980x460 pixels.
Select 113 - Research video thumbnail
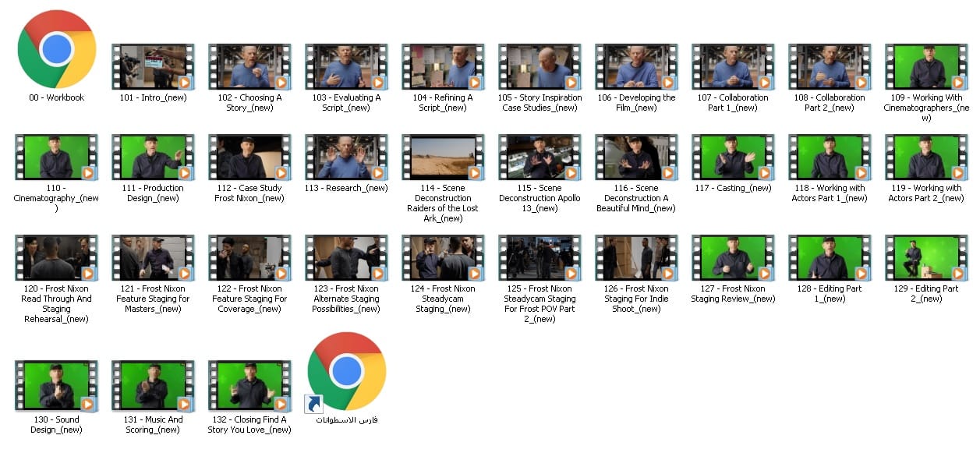pos(346,157)
